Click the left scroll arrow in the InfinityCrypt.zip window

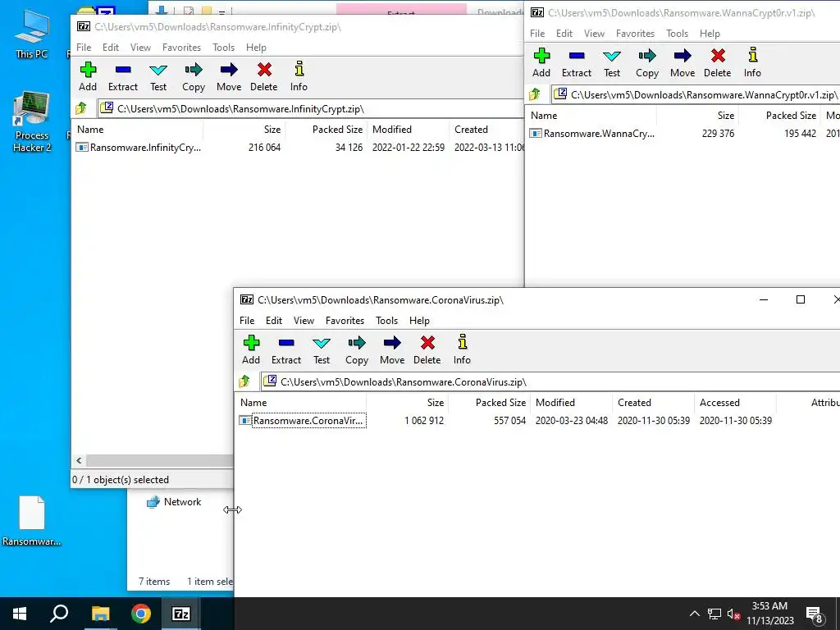click(79, 460)
